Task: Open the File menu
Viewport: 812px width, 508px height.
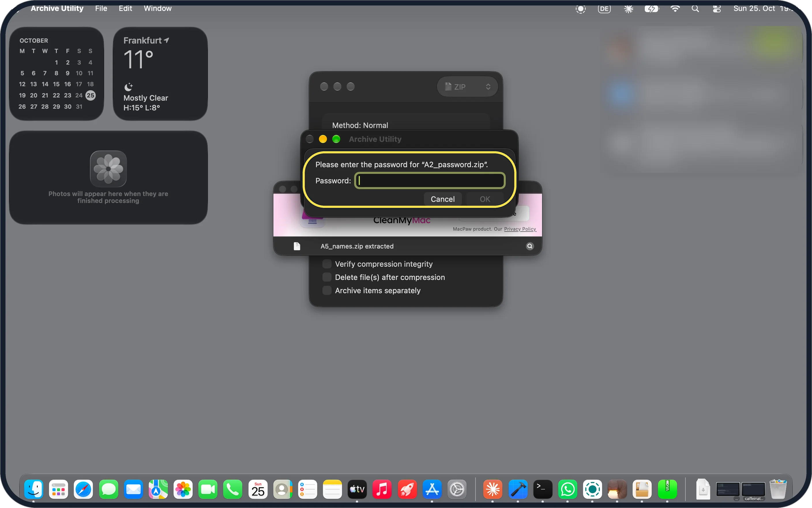Action: click(101, 8)
